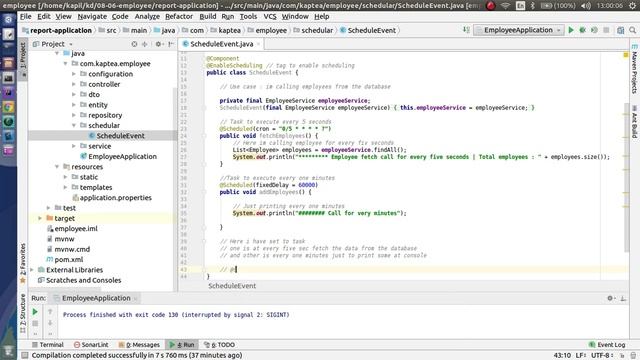Hide Run panel with the hide icon
The image size is (640, 360).
pos(623,298)
